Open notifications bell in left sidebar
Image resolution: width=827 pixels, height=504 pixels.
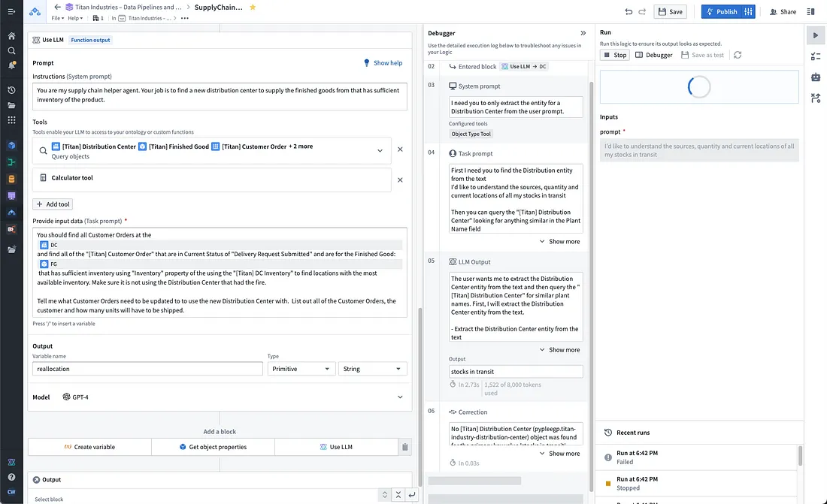[11, 65]
